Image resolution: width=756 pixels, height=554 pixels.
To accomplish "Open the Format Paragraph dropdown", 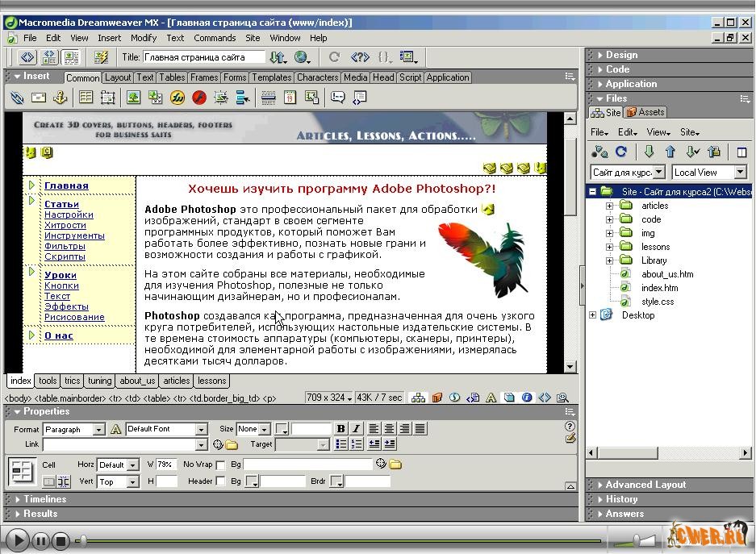I will coord(98,430).
